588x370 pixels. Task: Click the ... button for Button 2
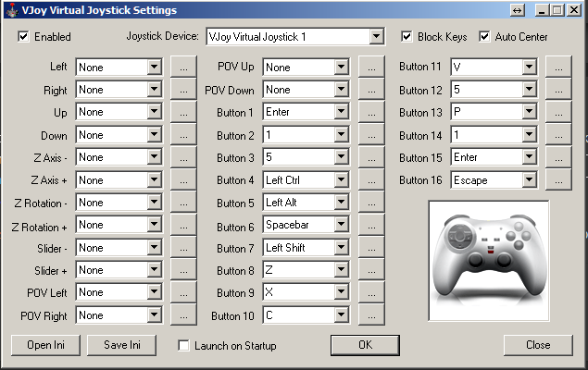point(371,135)
